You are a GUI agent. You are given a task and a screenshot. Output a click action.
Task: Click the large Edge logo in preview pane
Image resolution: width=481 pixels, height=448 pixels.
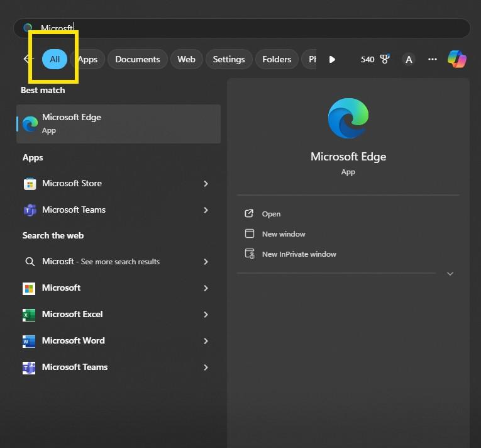(x=348, y=118)
